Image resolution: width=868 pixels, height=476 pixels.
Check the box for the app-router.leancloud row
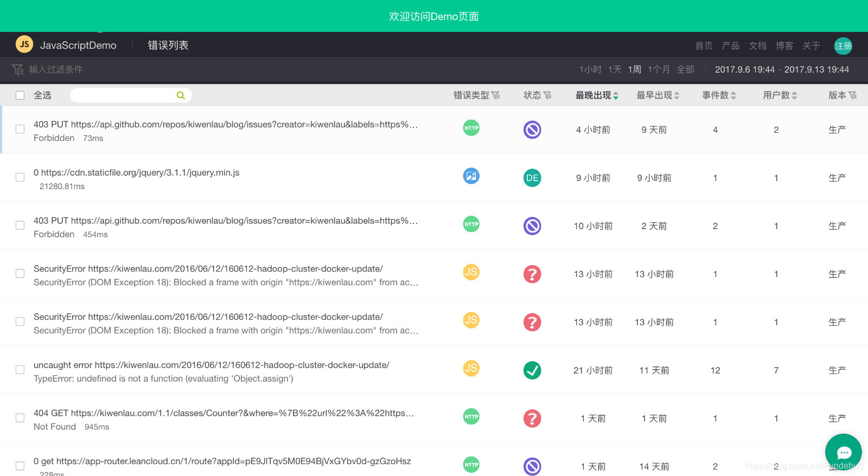20,466
